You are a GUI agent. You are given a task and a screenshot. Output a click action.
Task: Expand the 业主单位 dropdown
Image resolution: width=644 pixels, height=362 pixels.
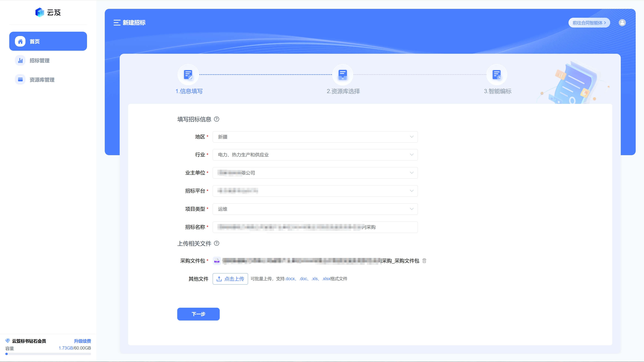[x=315, y=173]
